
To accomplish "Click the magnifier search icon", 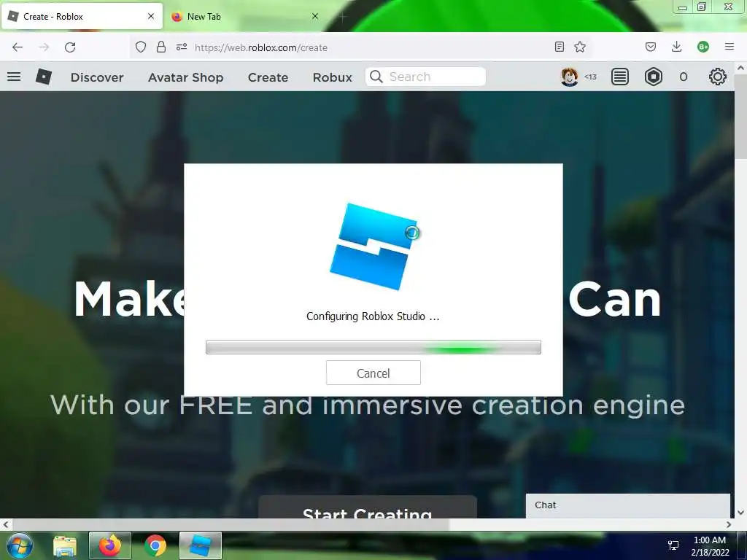I will 376,77.
